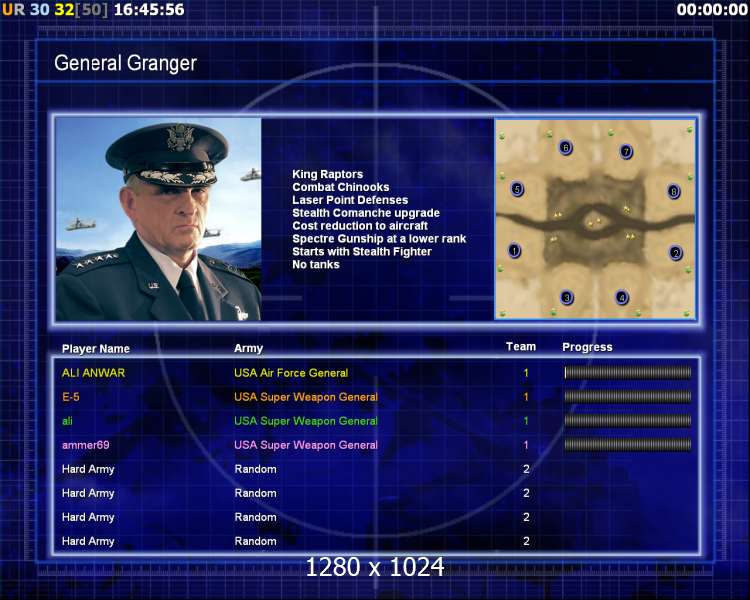Image resolution: width=750 pixels, height=600 pixels.
Task: Click the Team column header
Action: click(x=521, y=346)
